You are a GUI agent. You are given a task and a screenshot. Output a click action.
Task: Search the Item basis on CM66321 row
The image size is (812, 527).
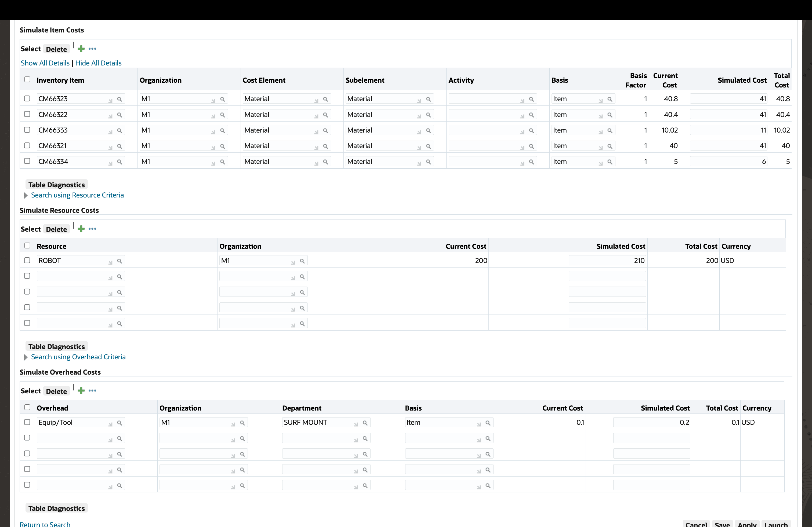[x=610, y=146]
